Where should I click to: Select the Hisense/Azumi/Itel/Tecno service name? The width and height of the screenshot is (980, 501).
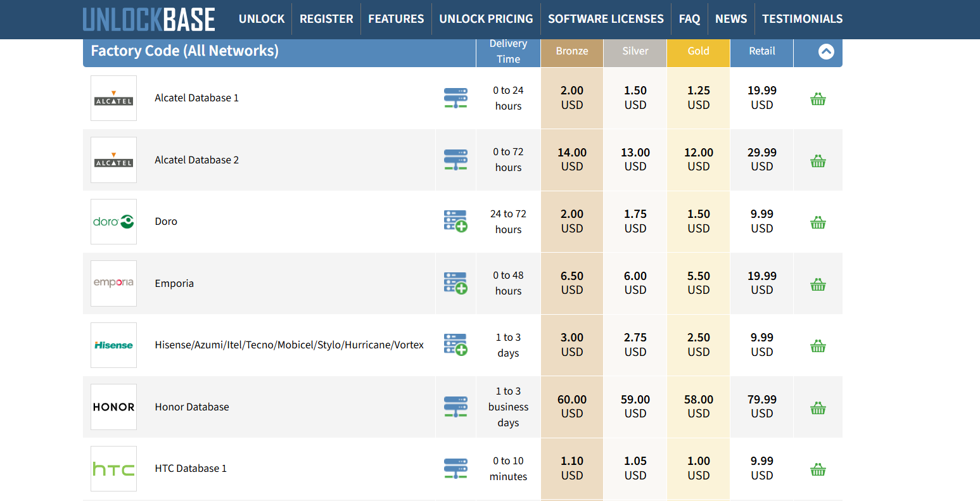coord(289,345)
